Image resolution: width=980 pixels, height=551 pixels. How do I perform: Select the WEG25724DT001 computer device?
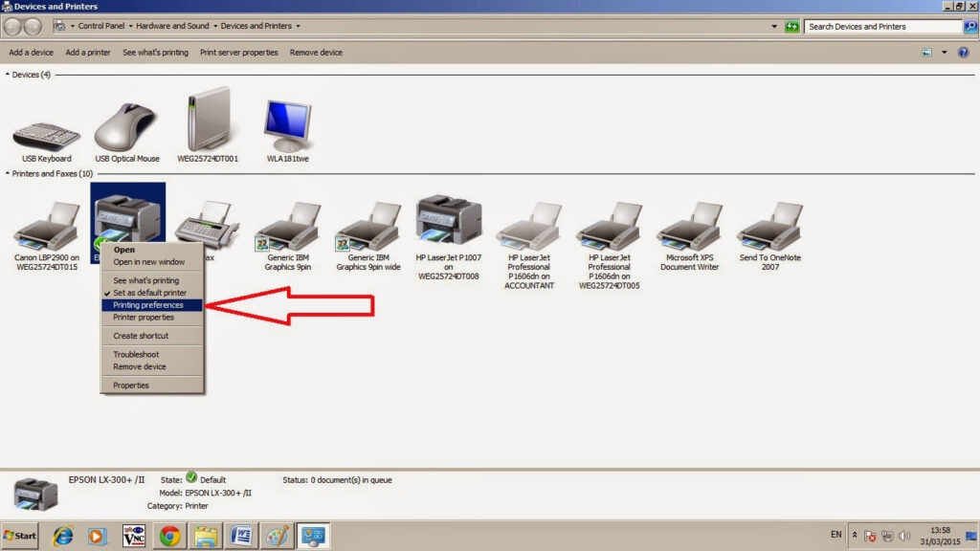(x=208, y=120)
